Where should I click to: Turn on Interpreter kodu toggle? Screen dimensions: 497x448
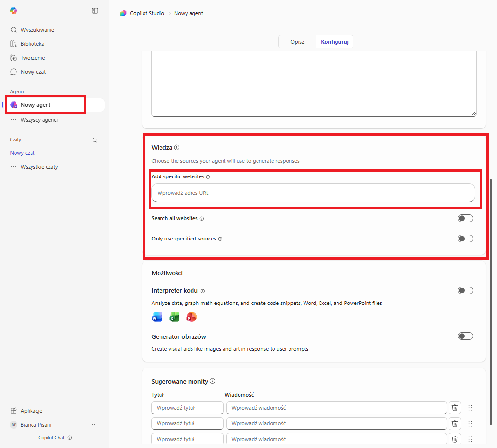click(x=465, y=290)
